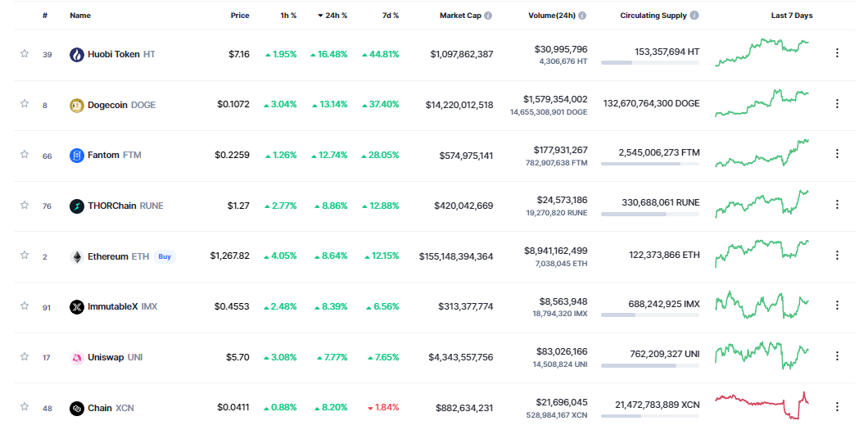
Task: Open the Fantom FTM name link
Action: tap(115, 156)
